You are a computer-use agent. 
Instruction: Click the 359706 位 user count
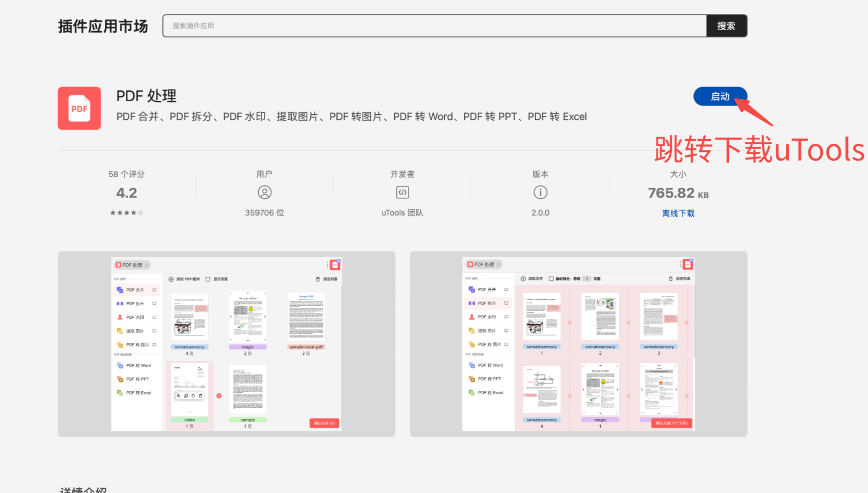click(265, 213)
